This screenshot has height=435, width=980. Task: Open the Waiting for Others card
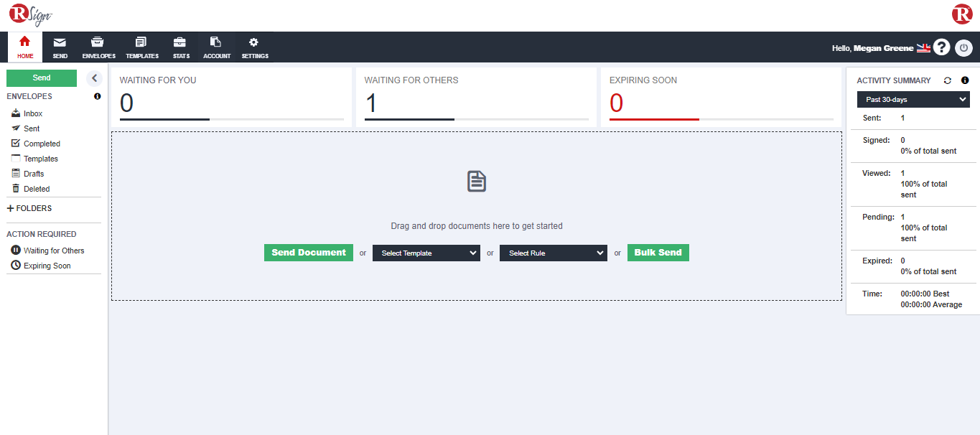click(475, 98)
